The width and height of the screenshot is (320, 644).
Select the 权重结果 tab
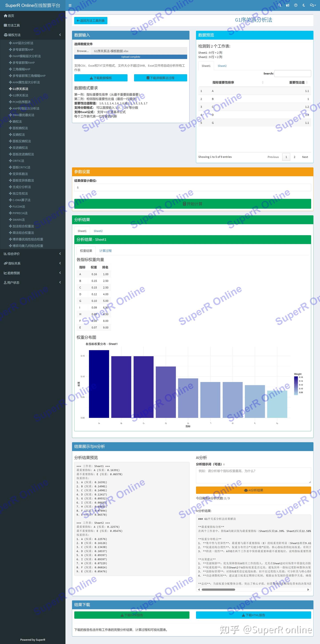coord(86,251)
